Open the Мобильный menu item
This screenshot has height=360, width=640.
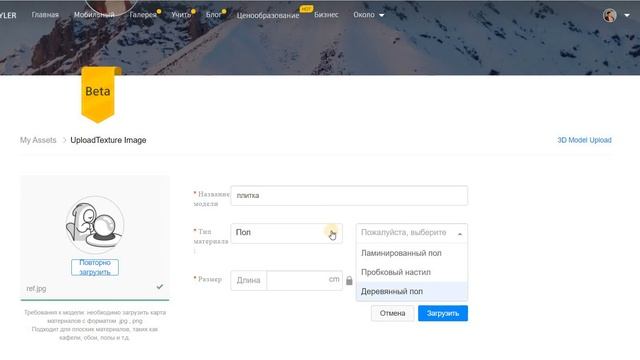[x=94, y=15]
